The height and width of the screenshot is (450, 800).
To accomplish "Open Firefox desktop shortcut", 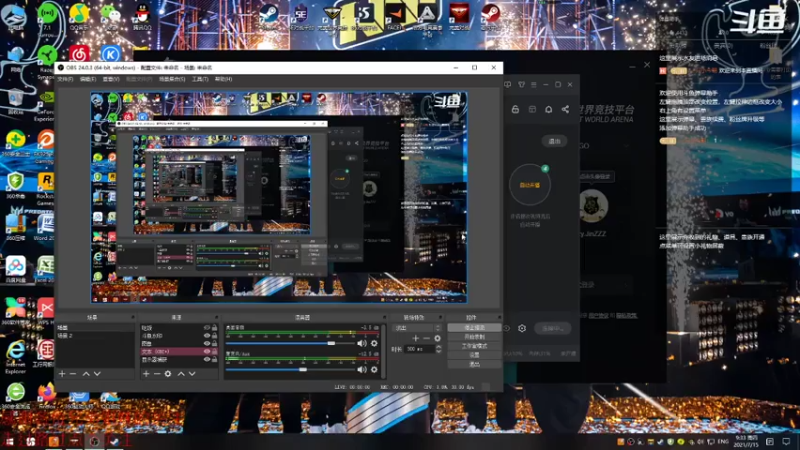I will [46, 395].
